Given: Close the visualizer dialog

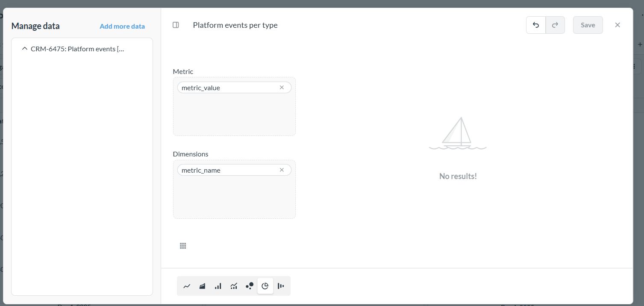Looking at the screenshot, I should (618, 25).
